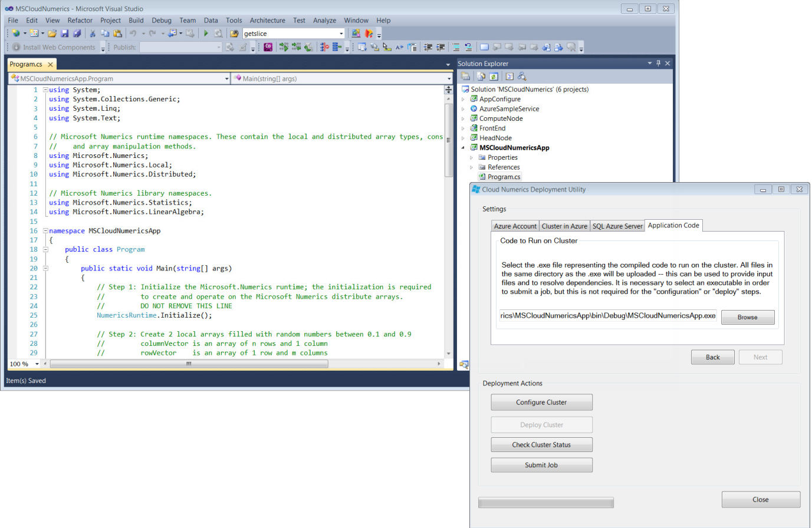Click the deployment progress bar

546,503
